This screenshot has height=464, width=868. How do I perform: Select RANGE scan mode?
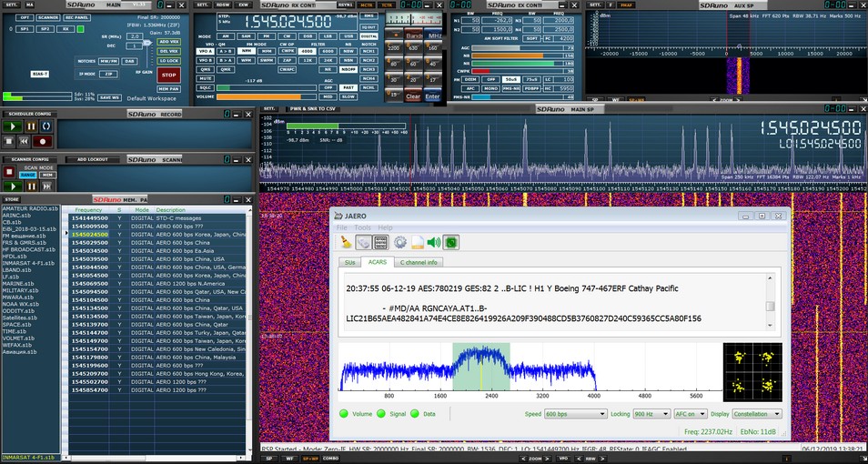coord(27,175)
